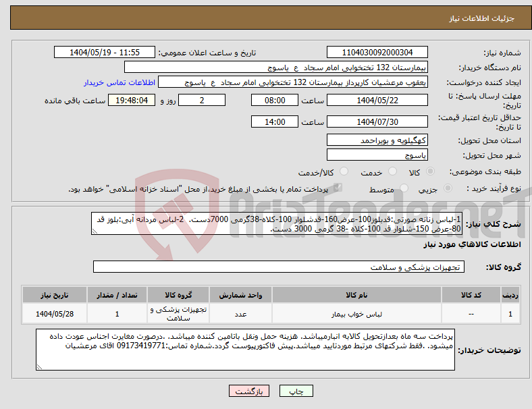
Task: Click the delivery province field کهگیلویه و بویراحمد
Action: 377,140
